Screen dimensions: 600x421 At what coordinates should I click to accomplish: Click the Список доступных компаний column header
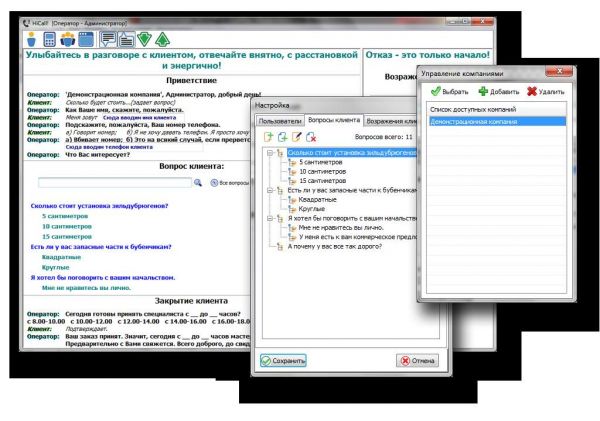pos(497,109)
